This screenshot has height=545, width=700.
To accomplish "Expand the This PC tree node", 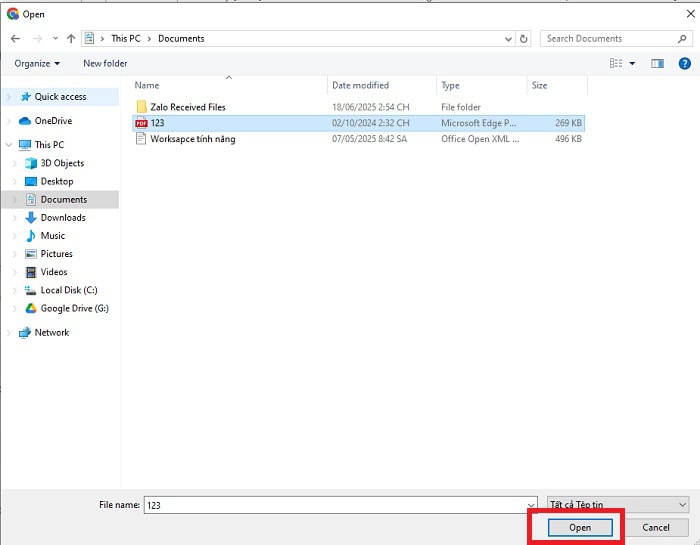I will (10, 145).
